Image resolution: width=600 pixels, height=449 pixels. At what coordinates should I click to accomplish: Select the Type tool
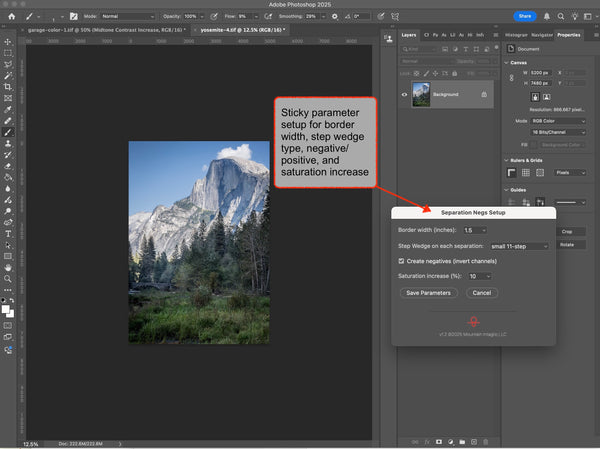point(8,233)
